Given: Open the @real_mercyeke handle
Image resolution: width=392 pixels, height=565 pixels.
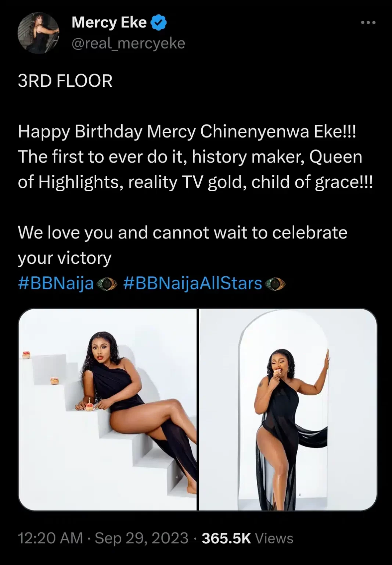Looking at the screenshot, I should [x=128, y=43].
